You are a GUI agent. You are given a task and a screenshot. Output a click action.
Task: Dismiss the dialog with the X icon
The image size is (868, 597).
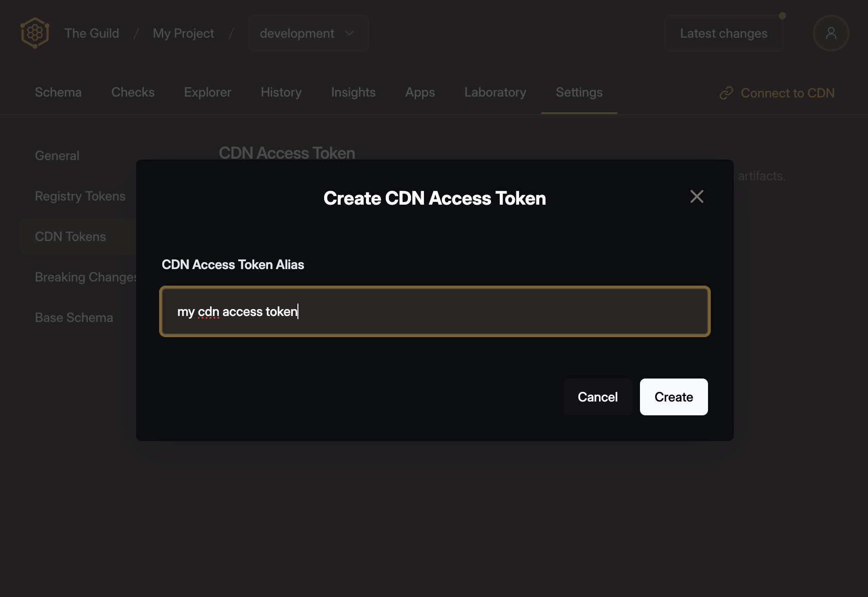point(697,196)
